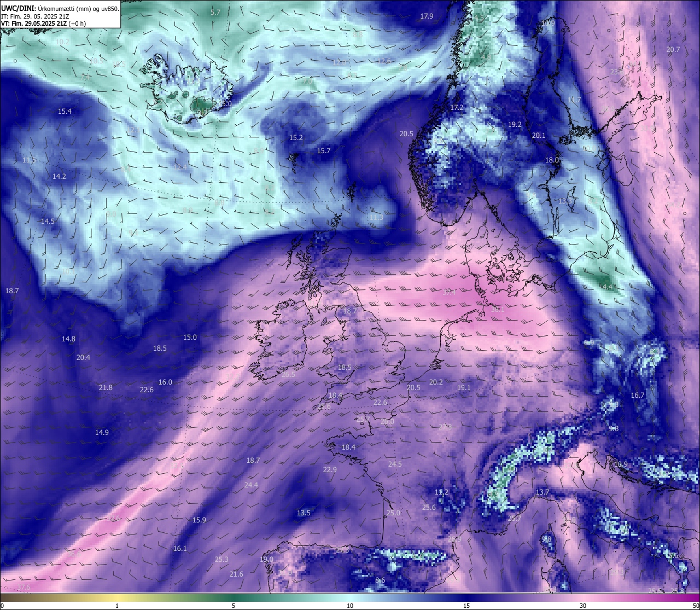Screen dimensions: 700x610
Task: Click the 37.6 value at bottom left
Action: pos(24,588)
